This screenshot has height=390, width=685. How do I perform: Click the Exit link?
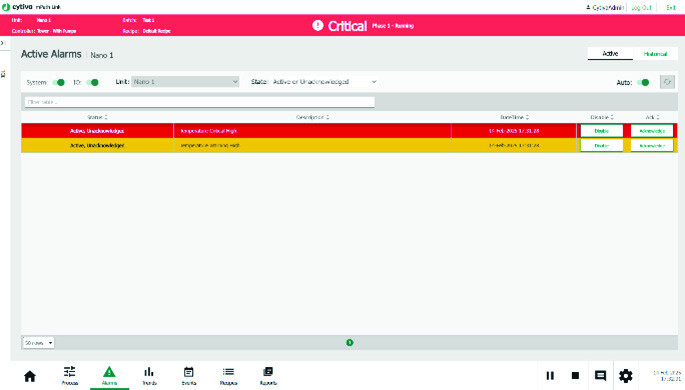click(x=671, y=7)
